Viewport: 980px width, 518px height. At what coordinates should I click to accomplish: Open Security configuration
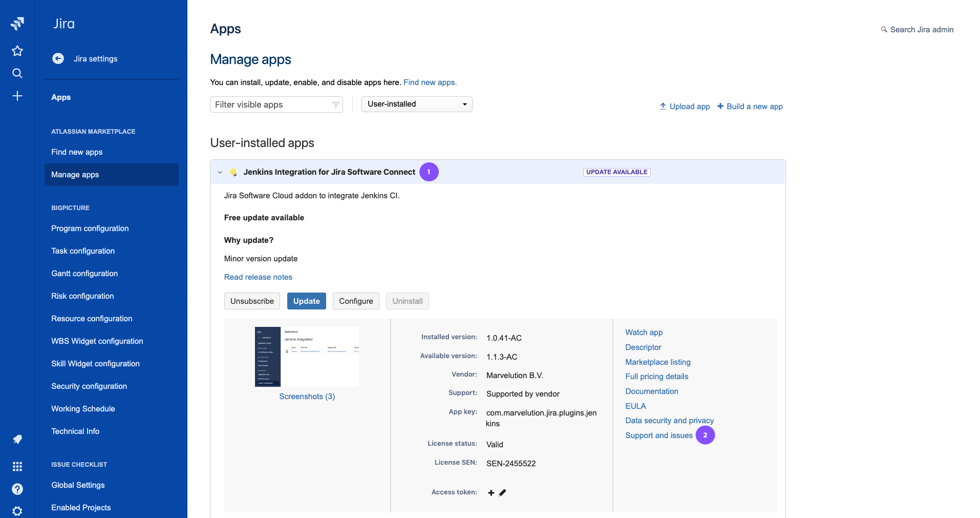click(89, 386)
